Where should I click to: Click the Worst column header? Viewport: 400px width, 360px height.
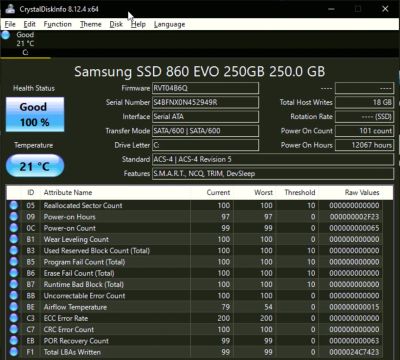(x=264, y=193)
